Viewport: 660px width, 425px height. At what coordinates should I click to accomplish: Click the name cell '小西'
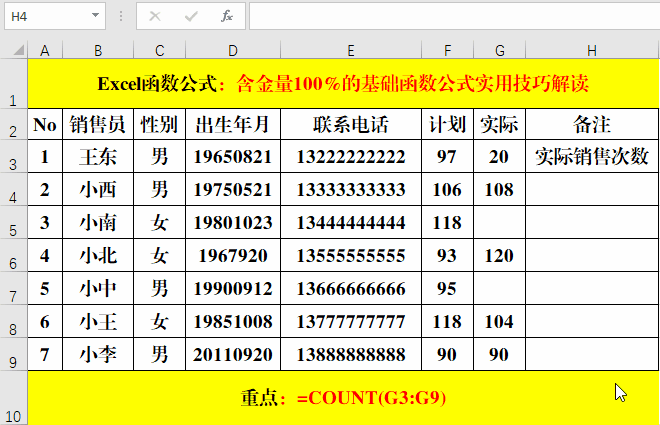[x=98, y=189]
